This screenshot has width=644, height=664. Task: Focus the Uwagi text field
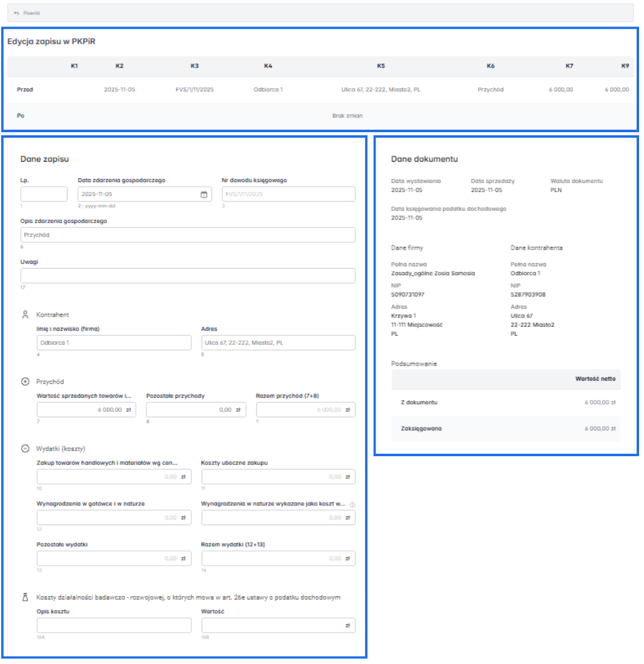188,275
